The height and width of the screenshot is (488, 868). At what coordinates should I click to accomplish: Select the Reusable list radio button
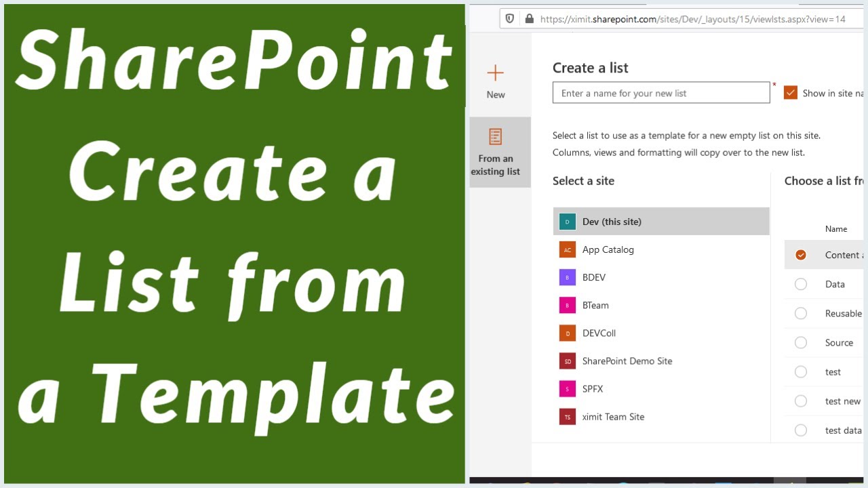801,313
